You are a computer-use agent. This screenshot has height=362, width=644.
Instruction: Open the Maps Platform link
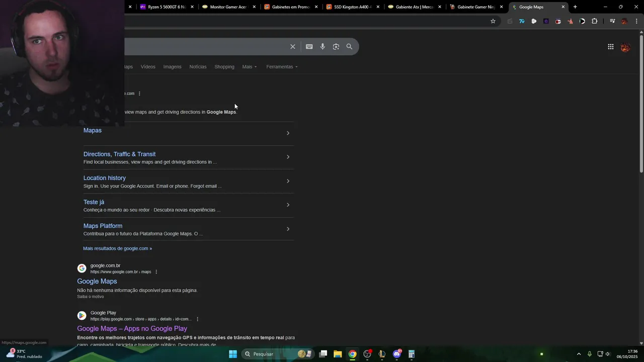(103, 226)
